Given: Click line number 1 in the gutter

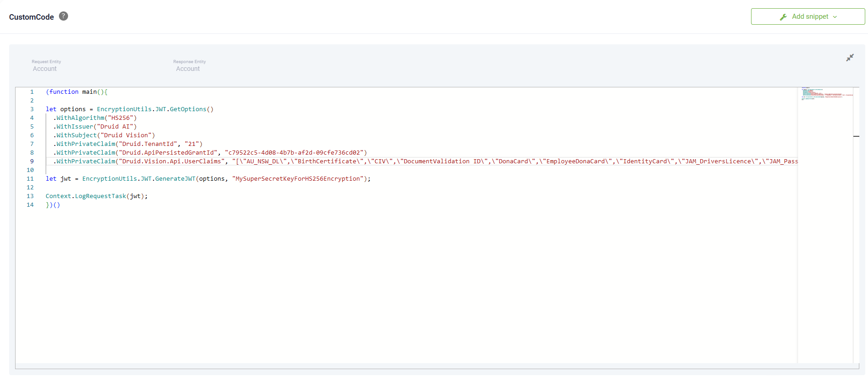Looking at the screenshot, I should click(32, 92).
